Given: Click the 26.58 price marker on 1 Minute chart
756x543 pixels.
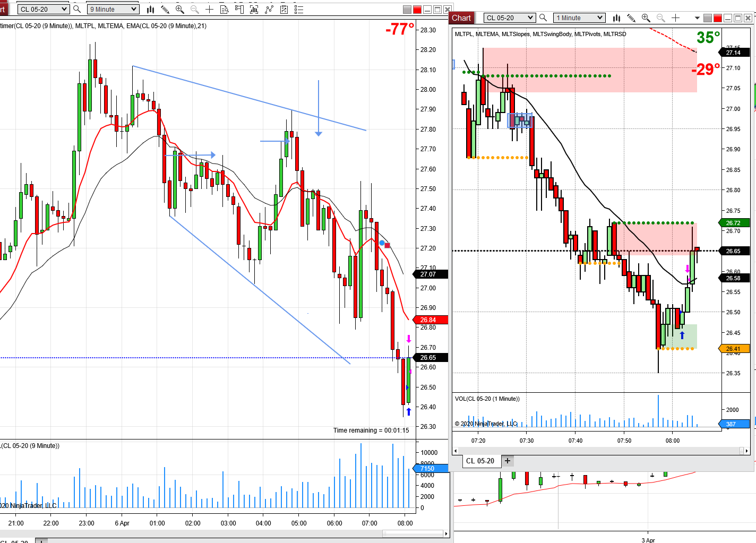Looking at the screenshot, I should coord(734,278).
